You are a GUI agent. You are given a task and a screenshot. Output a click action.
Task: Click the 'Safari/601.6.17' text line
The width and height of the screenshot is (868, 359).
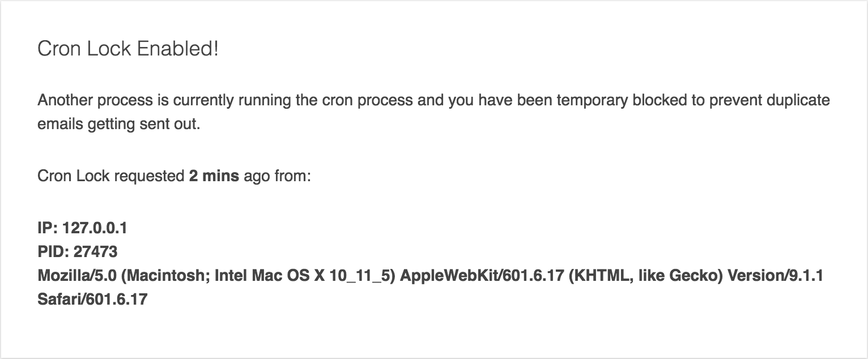point(92,300)
